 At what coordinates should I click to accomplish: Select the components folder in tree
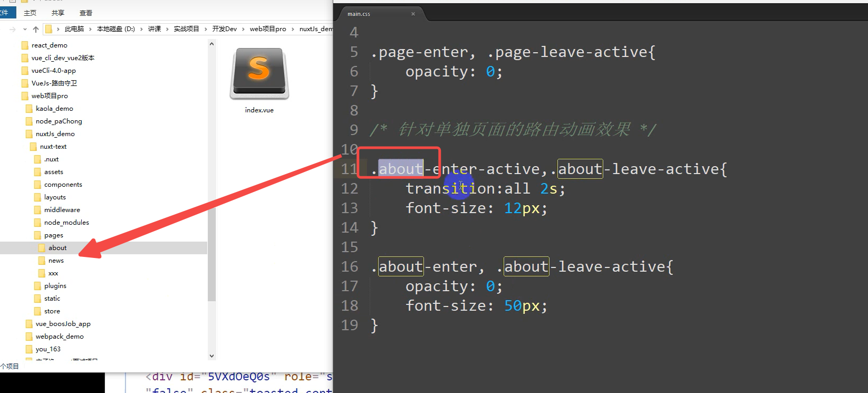point(63,185)
